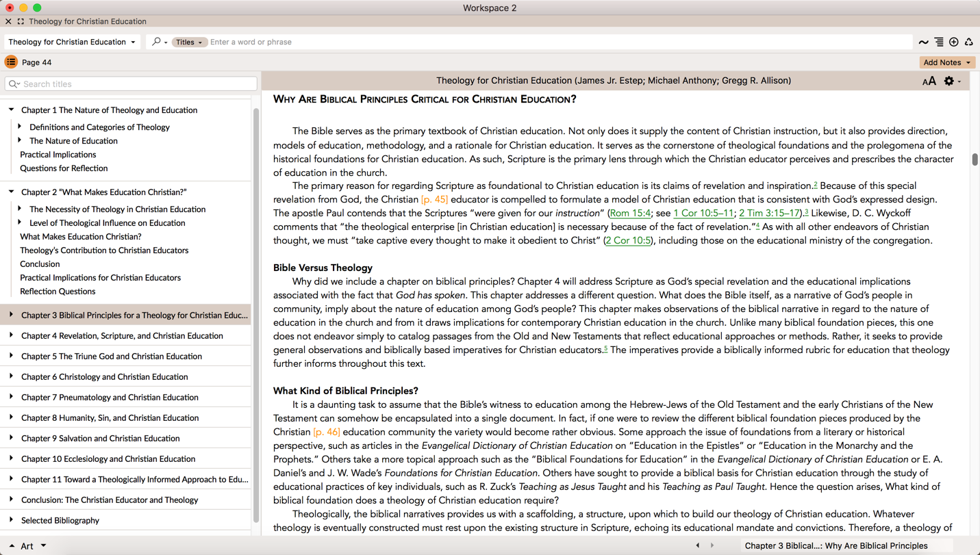This screenshot has width=980, height=555.
Task: Open the gear display settings menu
Action: (952, 81)
